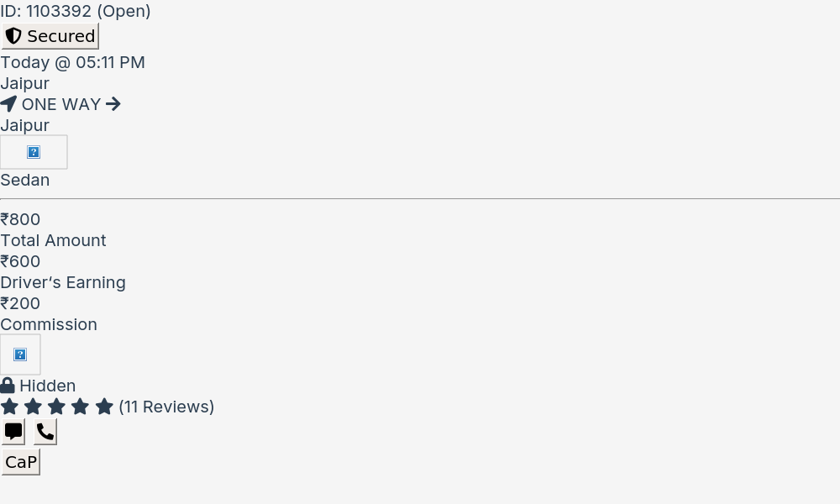Click the first rating star
The image size is (840, 504).
click(9, 407)
